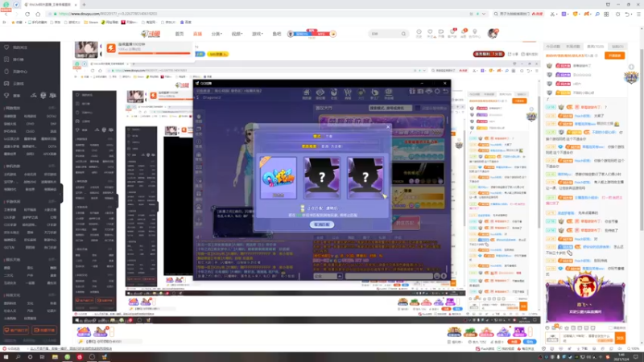Click the red banner button above video
This screenshot has width=644, height=362.
coord(489,54)
